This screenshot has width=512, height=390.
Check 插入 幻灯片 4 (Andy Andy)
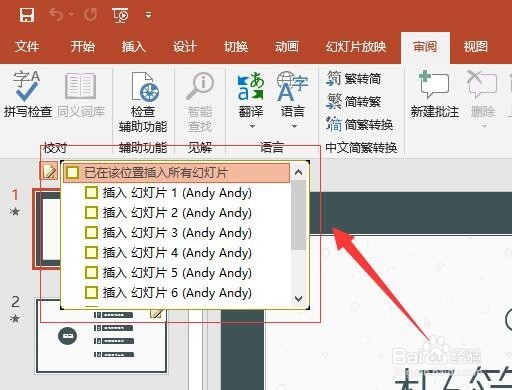[91, 253]
